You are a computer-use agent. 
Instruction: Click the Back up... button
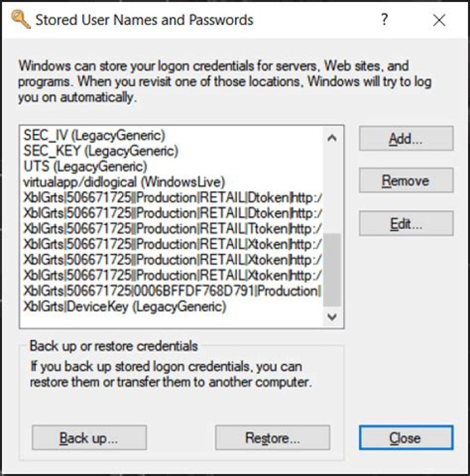click(x=89, y=438)
